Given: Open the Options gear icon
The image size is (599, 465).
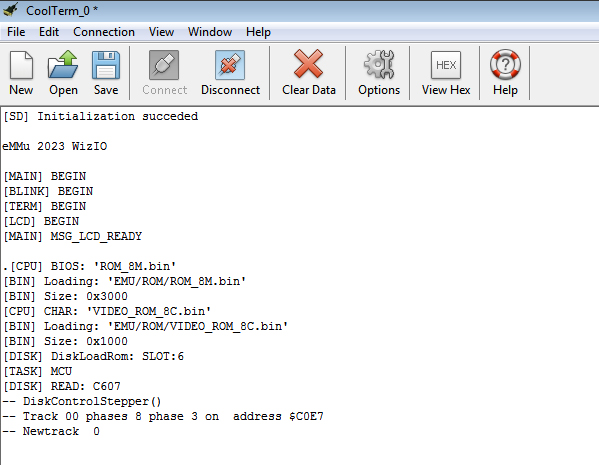Looking at the screenshot, I should [x=379, y=65].
